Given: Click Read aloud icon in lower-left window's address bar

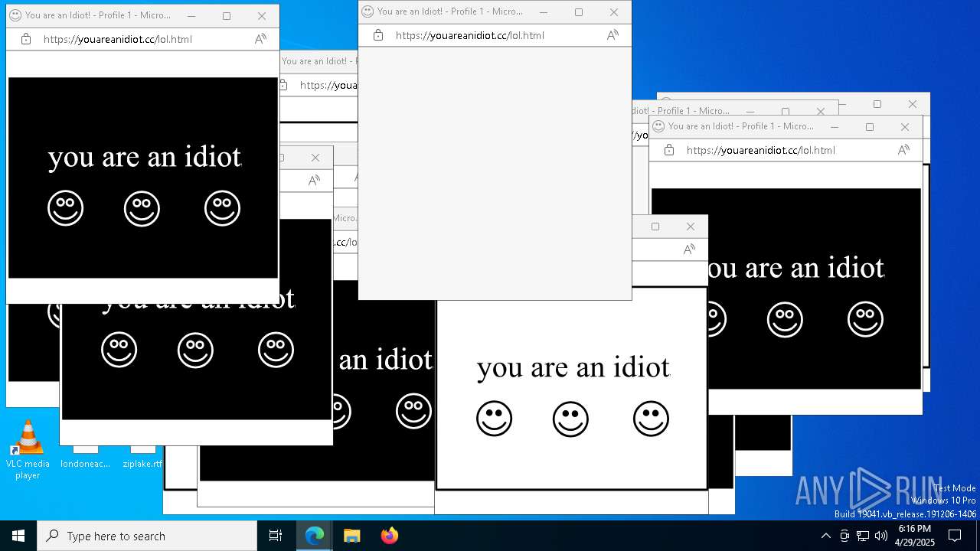Looking at the screenshot, I should point(314,181).
